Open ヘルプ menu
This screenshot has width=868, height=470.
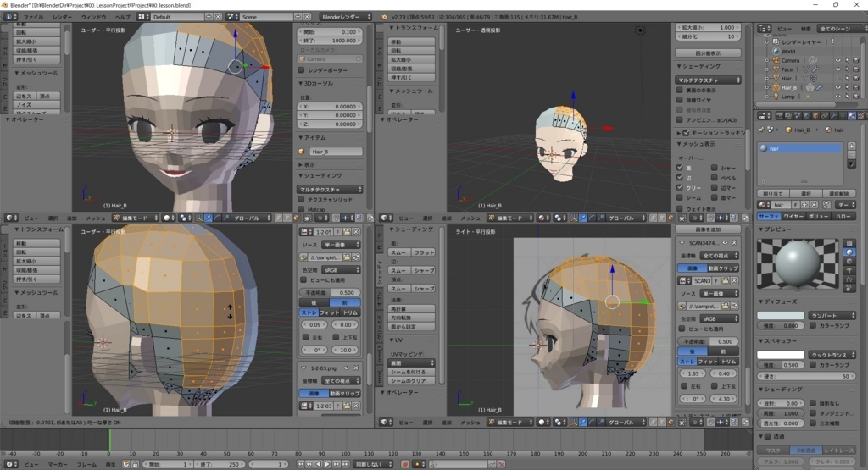tap(122, 17)
